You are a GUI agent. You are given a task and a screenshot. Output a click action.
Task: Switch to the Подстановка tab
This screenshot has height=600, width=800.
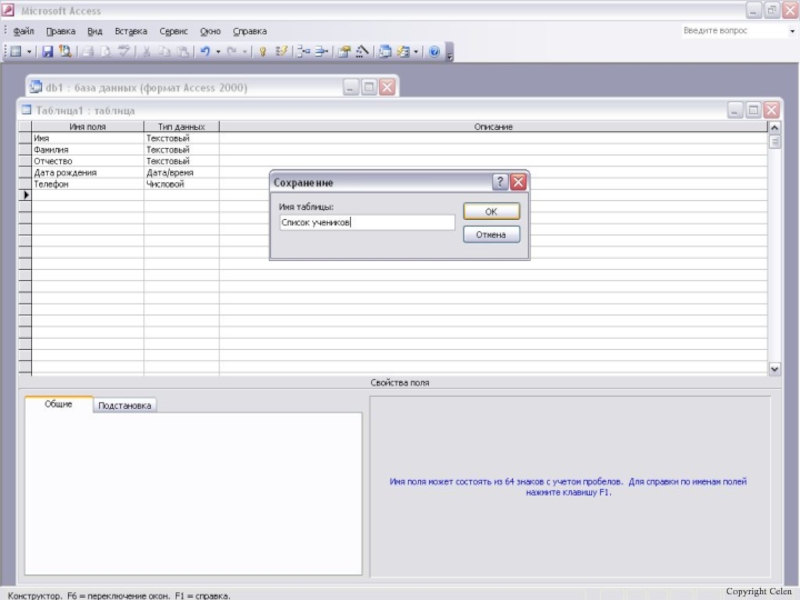(x=125, y=406)
